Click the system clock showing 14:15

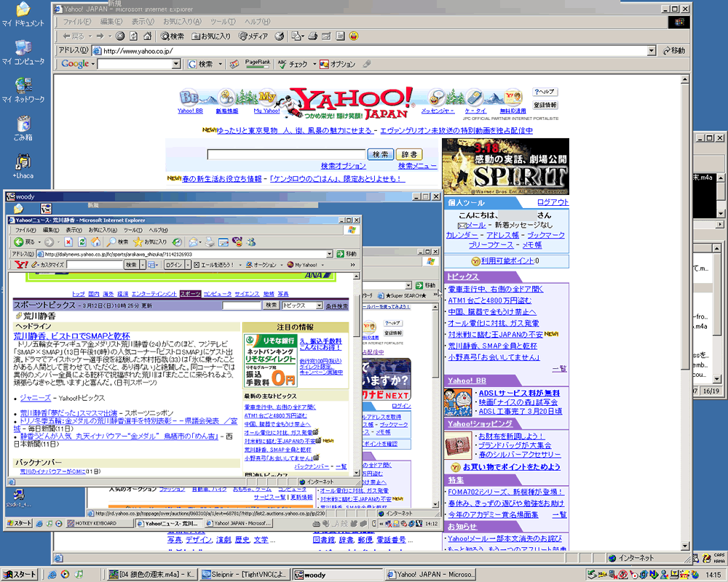click(713, 575)
